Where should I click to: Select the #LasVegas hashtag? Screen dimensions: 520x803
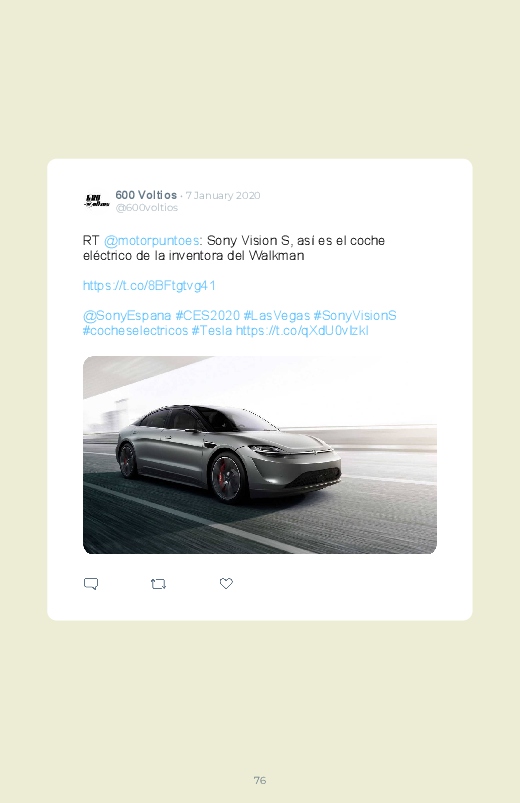coord(277,315)
